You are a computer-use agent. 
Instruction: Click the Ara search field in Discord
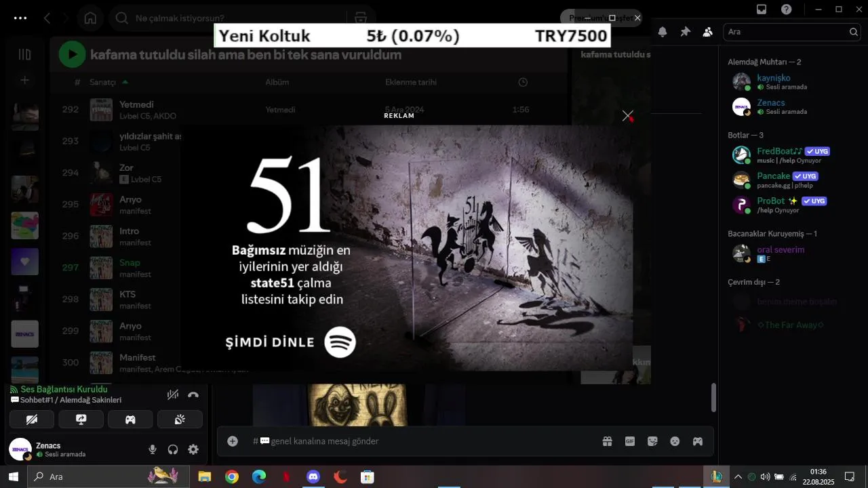tap(793, 32)
